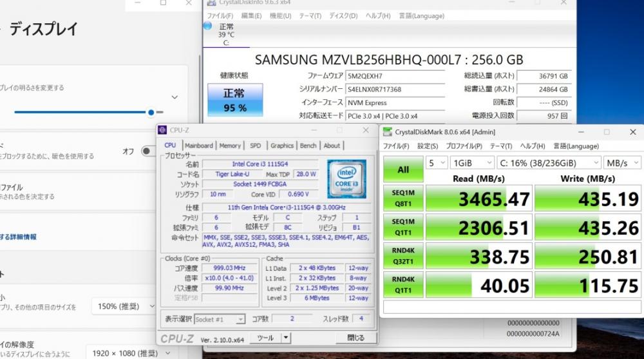This screenshot has height=359, width=644.
Task: Run the RND4K Q32T1 test button
Action: (x=403, y=255)
